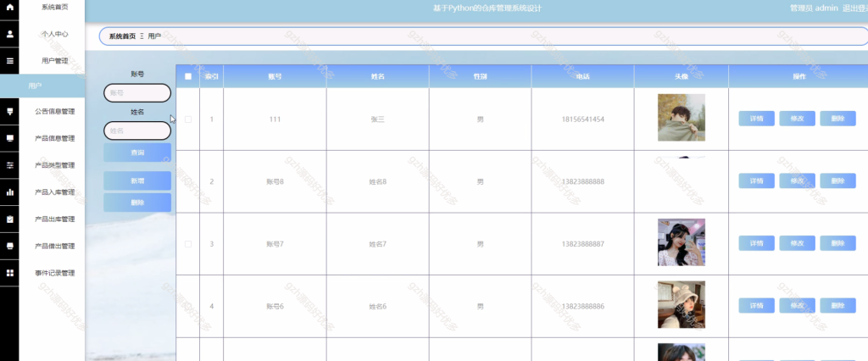This screenshot has width=868, height=361.
Task: Open the 系统首页 menu item
Action: click(55, 7)
